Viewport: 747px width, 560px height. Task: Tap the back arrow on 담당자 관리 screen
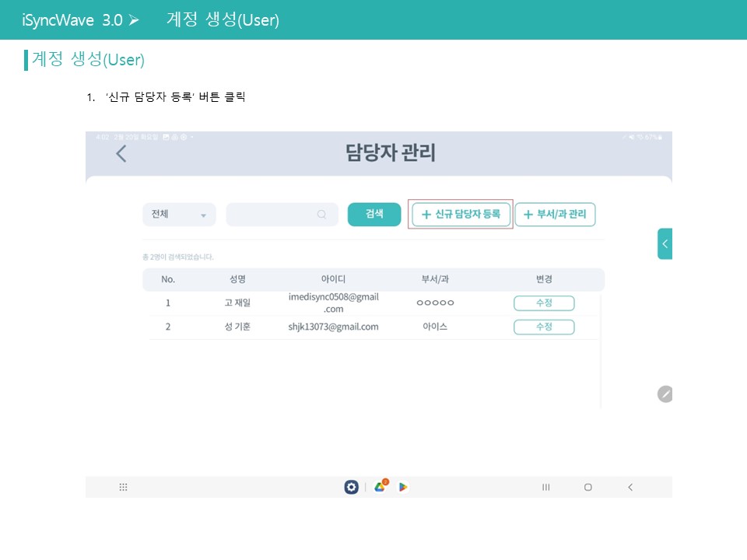coord(121,154)
